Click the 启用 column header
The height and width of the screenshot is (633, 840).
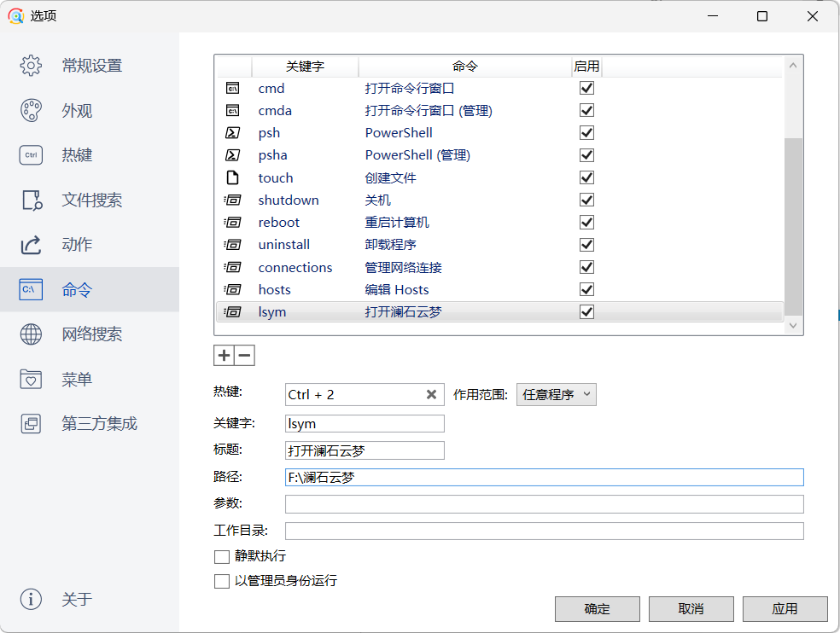pos(586,67)
